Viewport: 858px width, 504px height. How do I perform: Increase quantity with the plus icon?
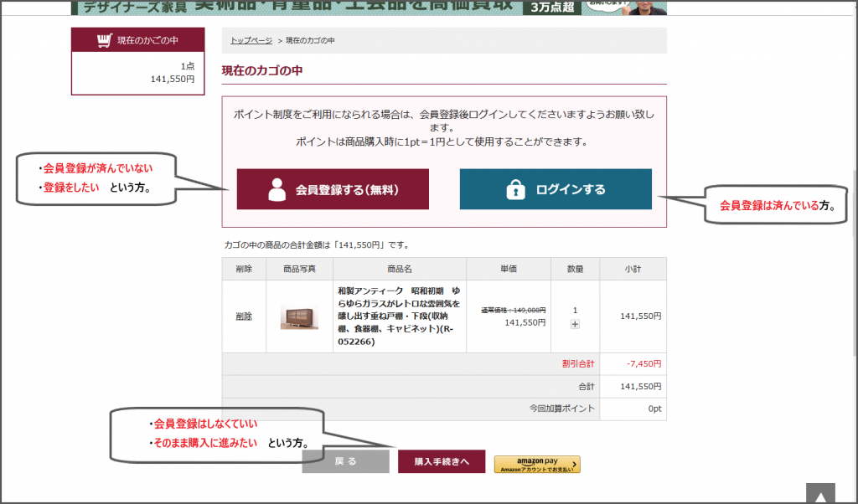pyautogui.click(x=575, y=324)
